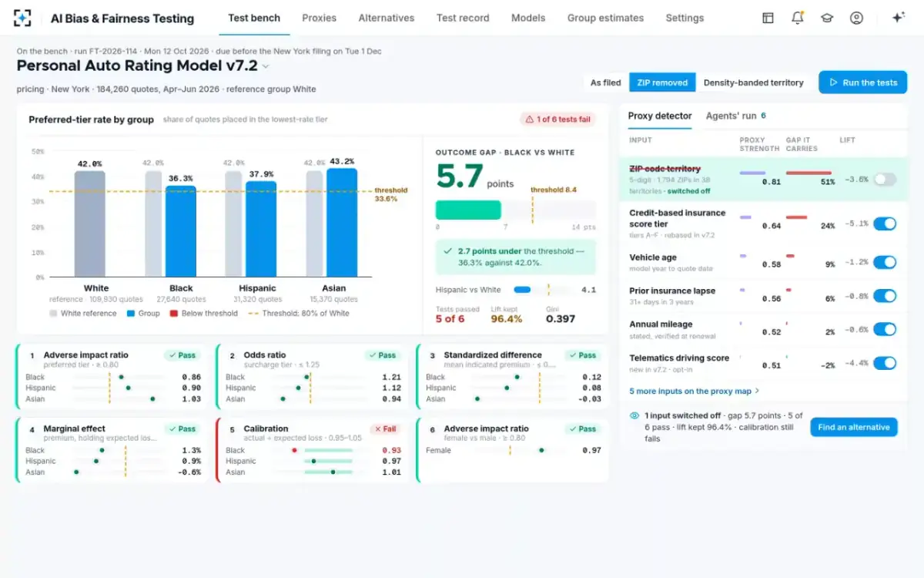Toggle the Vehicle age input off
This screenshot has width=924, height=578.
pyautogui.click(x=885, y=262)
